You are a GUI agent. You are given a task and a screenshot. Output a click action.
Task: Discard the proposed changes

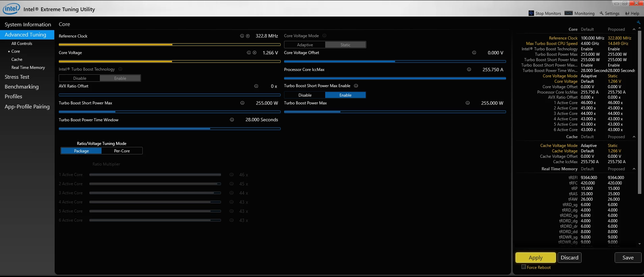coord(569,257)
